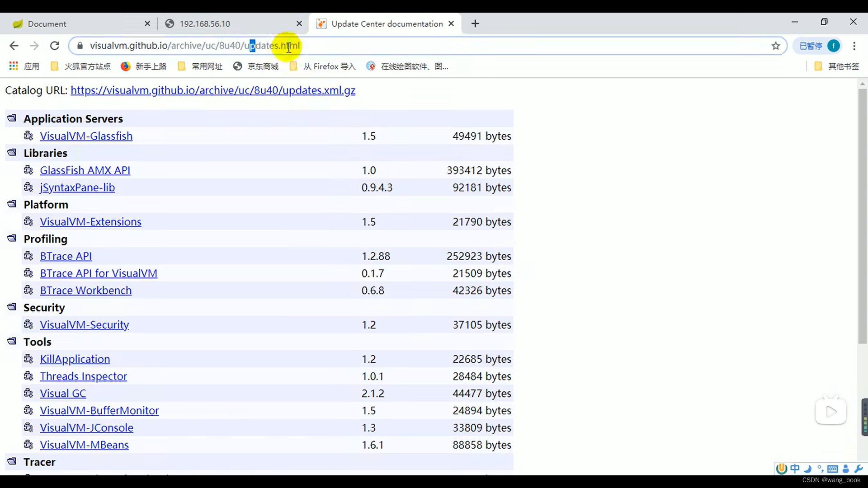The height and width of the screenshot is (488, 868).
Task: Click the module icon beside VisualVM-MBeans
Action: point(28,445)
